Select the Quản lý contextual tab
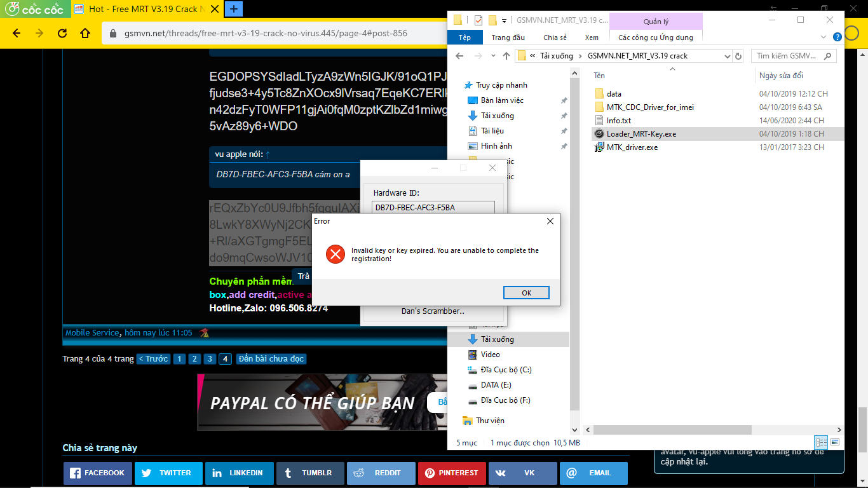Viewport: 868px width, 488px height. pos(656,22)
